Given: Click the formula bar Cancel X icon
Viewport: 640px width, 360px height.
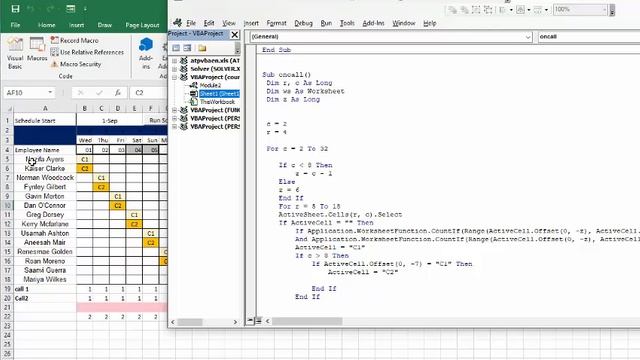Looking at the screenshot, I should click(80, 93).
